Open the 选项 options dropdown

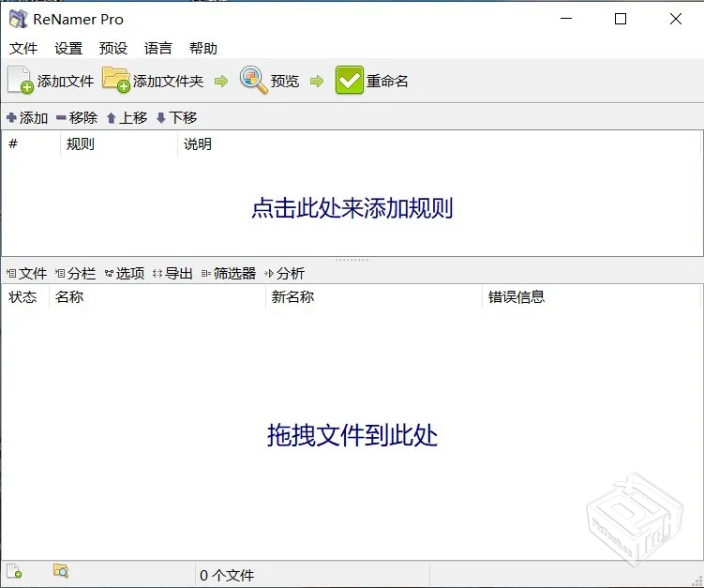(x=125, y=273)
